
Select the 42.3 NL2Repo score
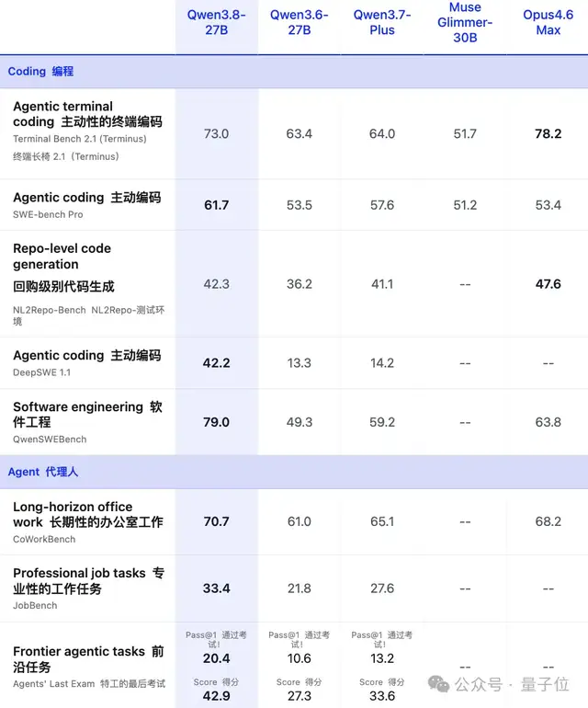tap(216, 284)
